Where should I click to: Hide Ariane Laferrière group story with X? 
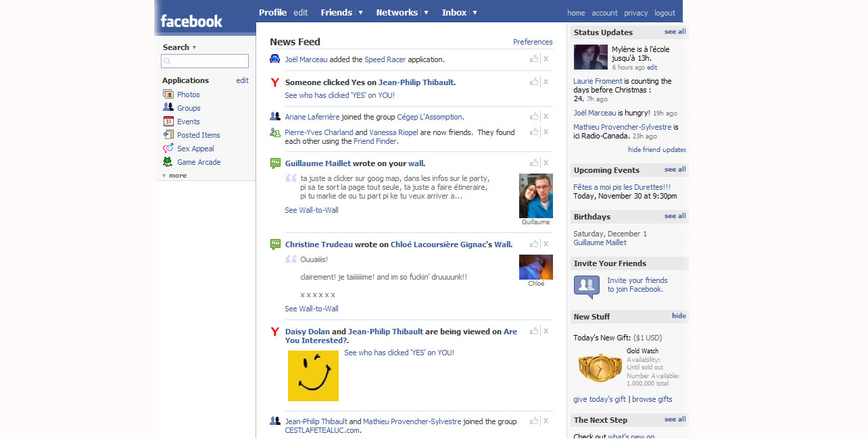546,117
